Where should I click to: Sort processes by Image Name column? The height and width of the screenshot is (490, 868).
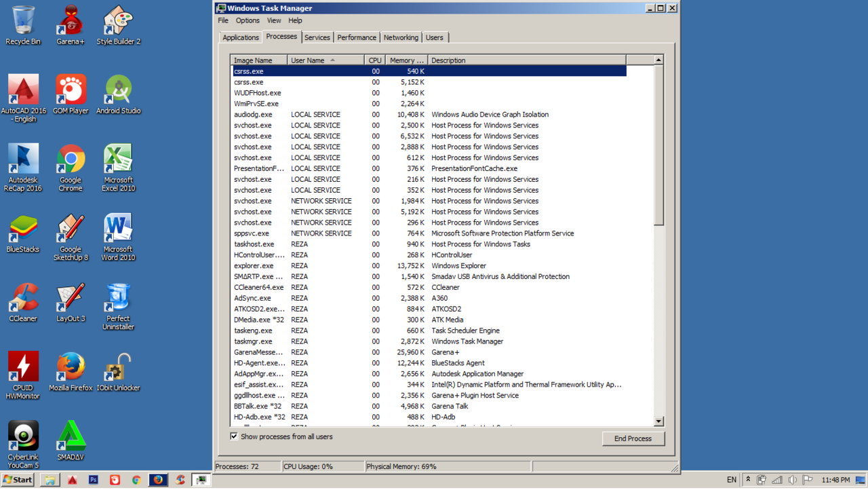coord(259,60)
